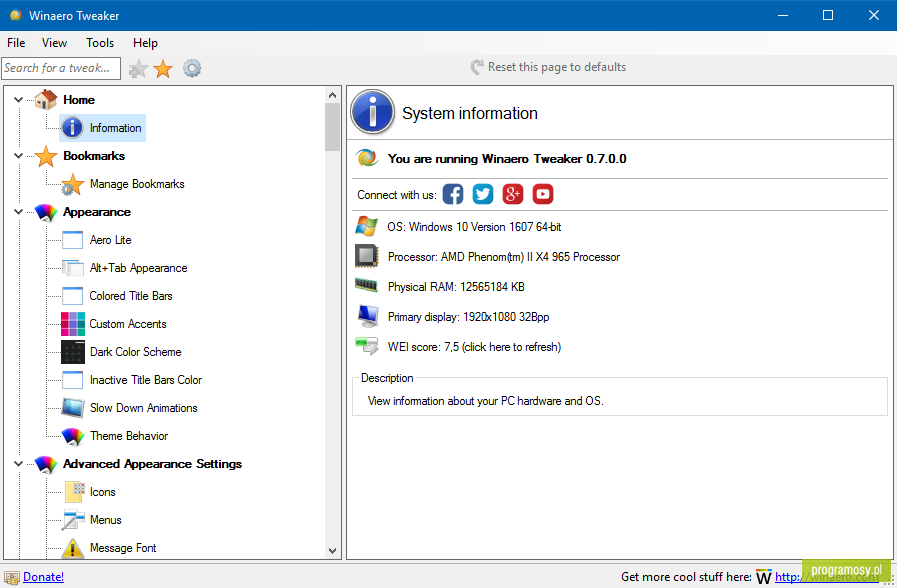The height and width of the screenshot is (588, 897).
Task: Click the Alt+Tab Appearance icon
Action: click(x=73, y=268)
